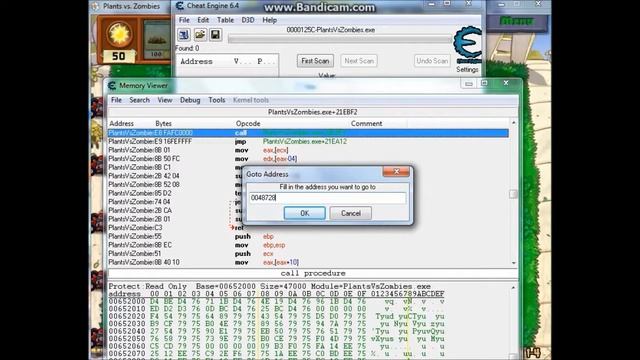Click the open file folder icon
The height and width of the screenshot is (360, 640).
[x=200, y=35]
